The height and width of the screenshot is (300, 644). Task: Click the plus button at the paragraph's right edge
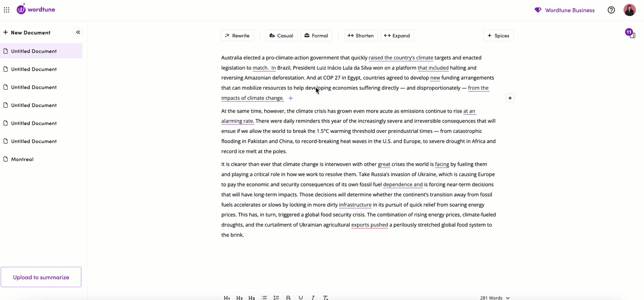(x=510, y=98)
